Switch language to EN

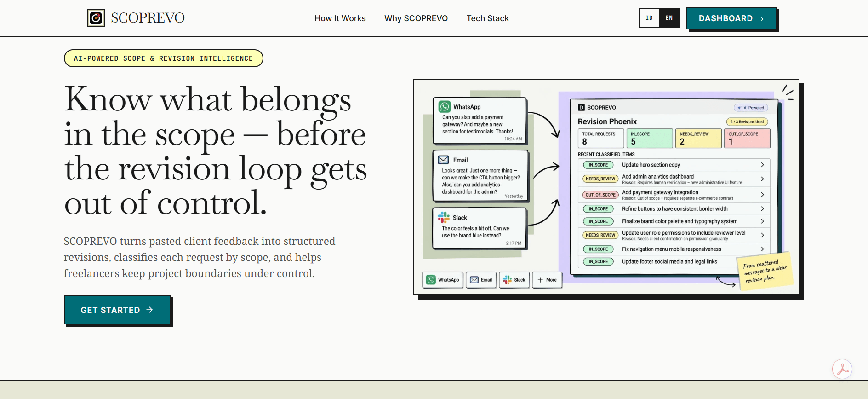click(669, 18)
